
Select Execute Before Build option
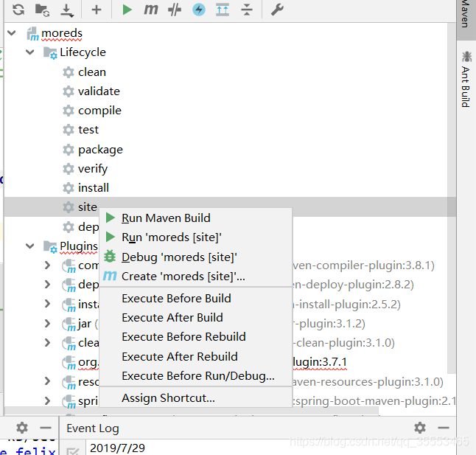click(x=196, y=298)
